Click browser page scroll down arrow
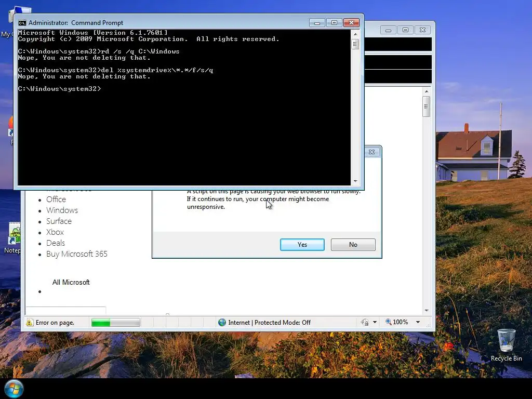 427,311
